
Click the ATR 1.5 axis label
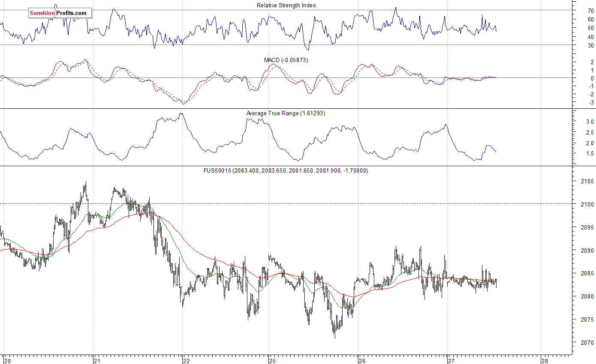point(590,154)
